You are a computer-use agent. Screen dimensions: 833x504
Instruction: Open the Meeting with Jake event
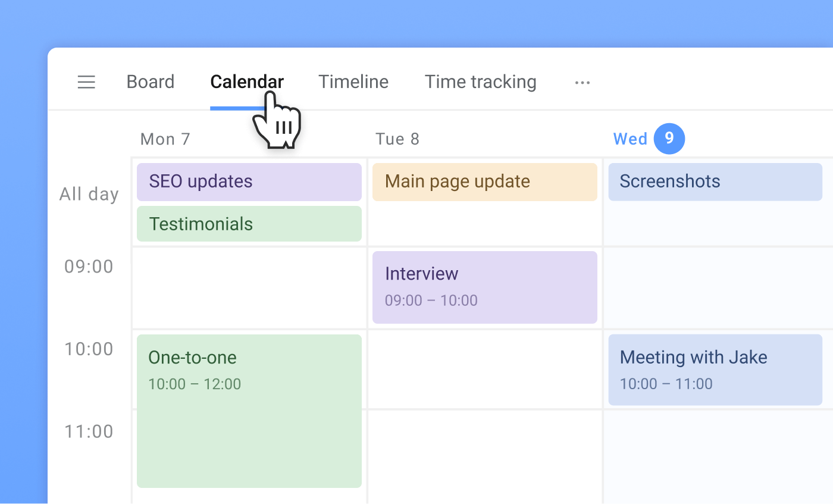(x=715, y=370)
